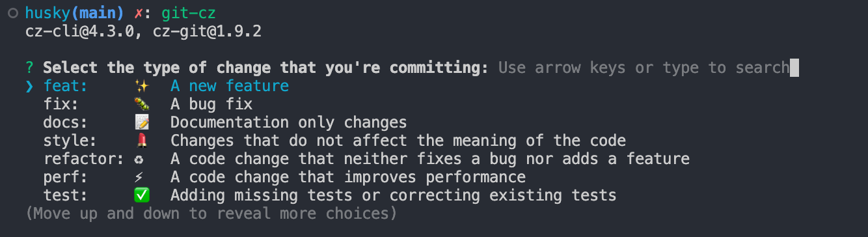Image resolution: width=868 pixels, height=237 pixels.
Task: Pick the 'perf:' improves performance option
Action: [x=284, y=177]
